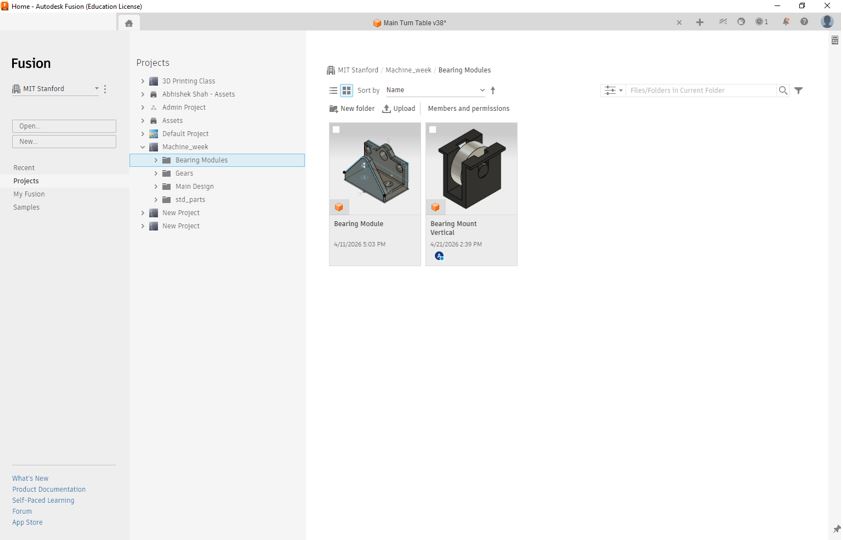
Task: Click Machine_week in the breadcrumb
Action: (x=408, y=70)
